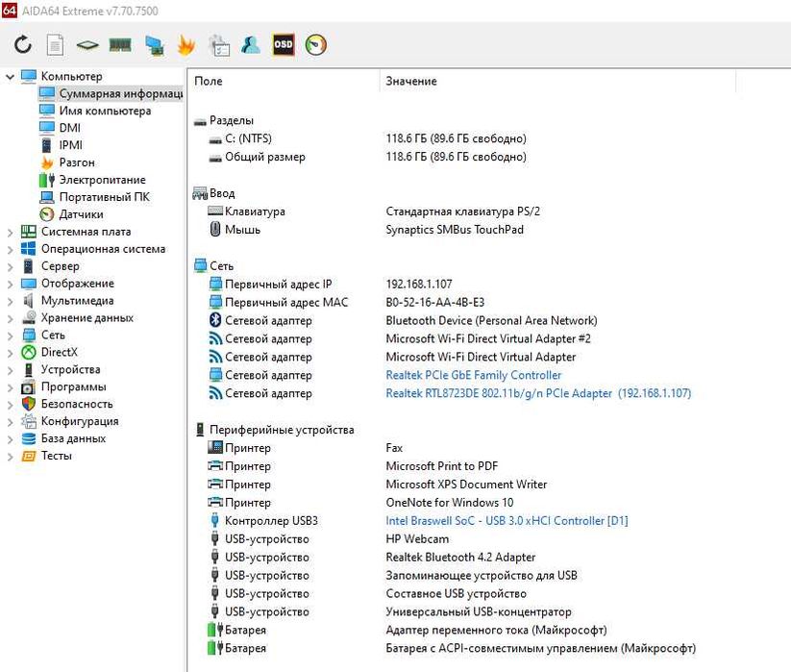Select Имя компьютера tree item
The height and width of the screenshot is (672, 791).
[x=105, y=111]
